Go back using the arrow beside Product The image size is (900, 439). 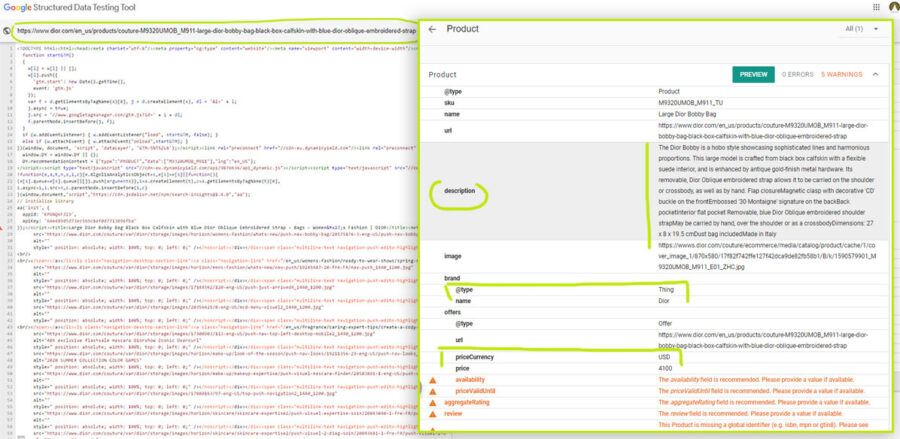click(x=432, y=29)
